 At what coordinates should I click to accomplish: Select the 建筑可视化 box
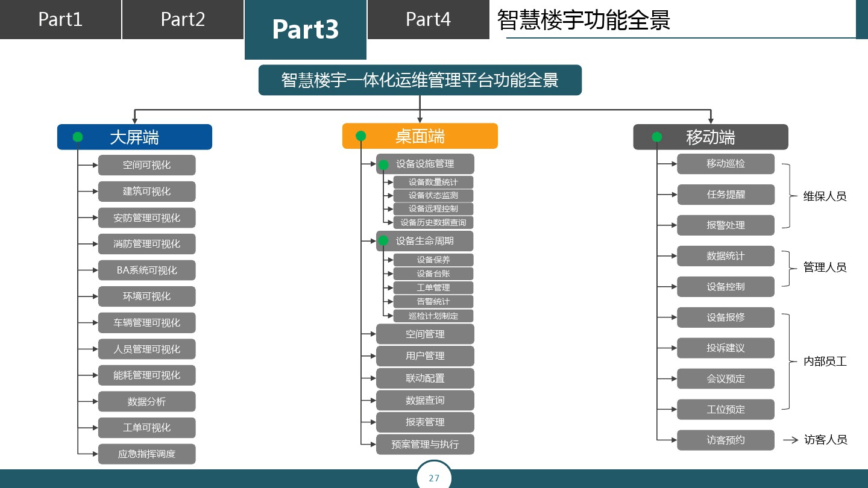[147, 192]
